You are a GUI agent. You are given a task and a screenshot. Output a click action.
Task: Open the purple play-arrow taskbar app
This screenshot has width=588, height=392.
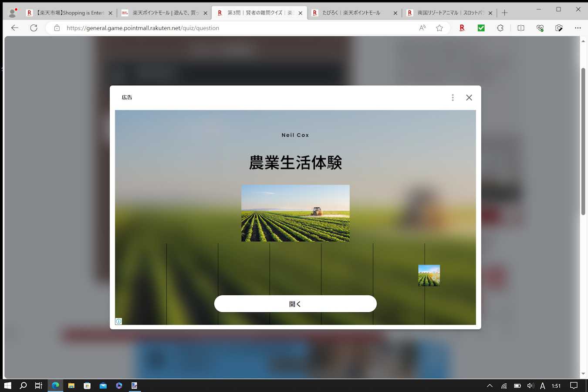[119, 385]
